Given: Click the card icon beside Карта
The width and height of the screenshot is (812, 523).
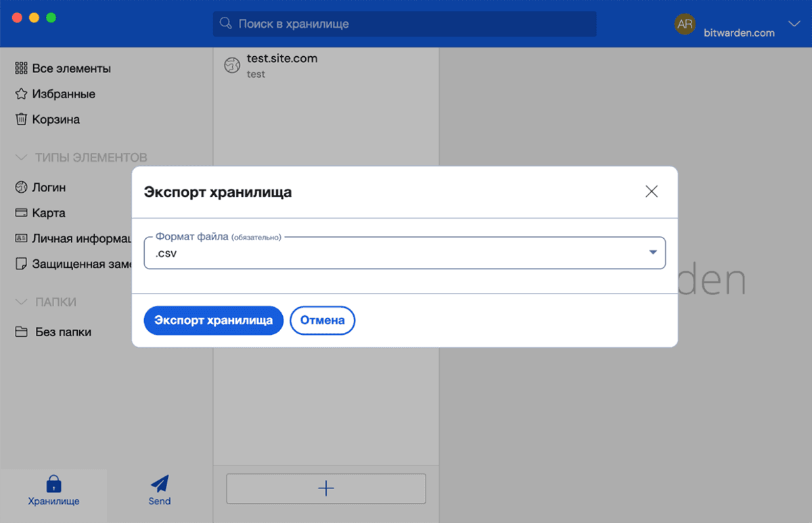Looking at the screenshot, I should [21, 213].
